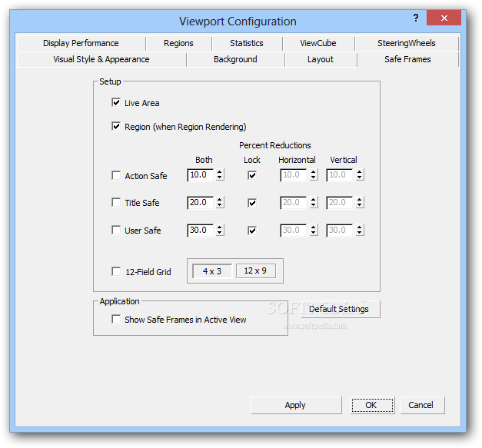Click the Action Safe Vertical spinner
The height and width of the screenshot is (448, 482).
[x=359, y=175]
